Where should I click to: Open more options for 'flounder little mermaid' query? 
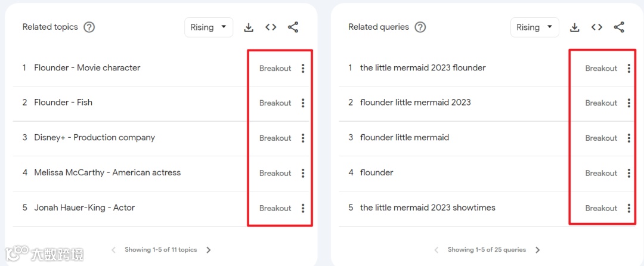(x=629, y=138)
